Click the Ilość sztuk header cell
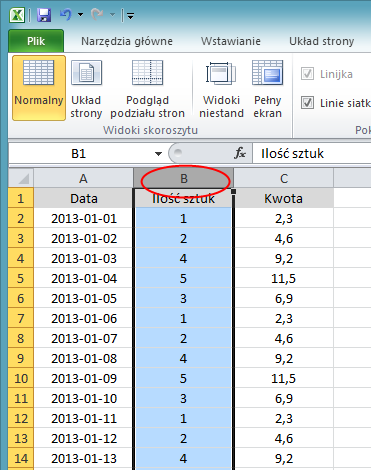This screenshot has width=371, height=470. click(184, 198)
